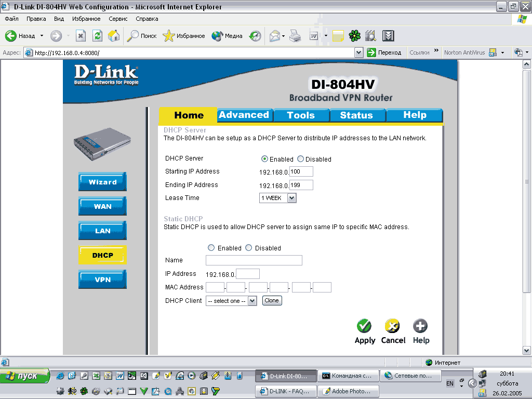Image resolution: width=532 pixels, height=399 pixels.
Task: Click the yellow Cancel X icon
Action: click(x=392, y=326)
